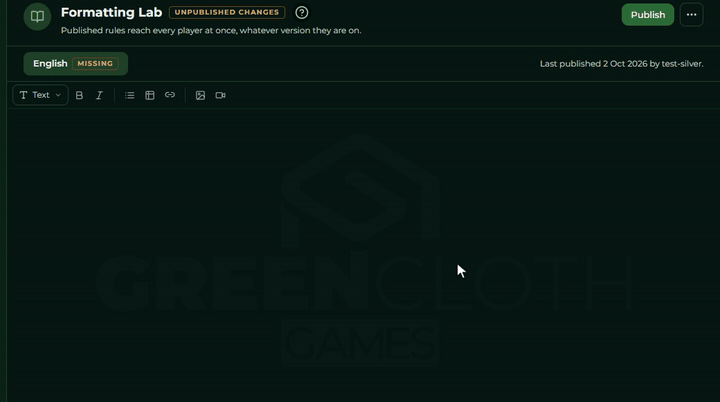The image size is (720, 402).
Task: Insert an image into the document
Action: pyautogui.click(x=200, y=95)
